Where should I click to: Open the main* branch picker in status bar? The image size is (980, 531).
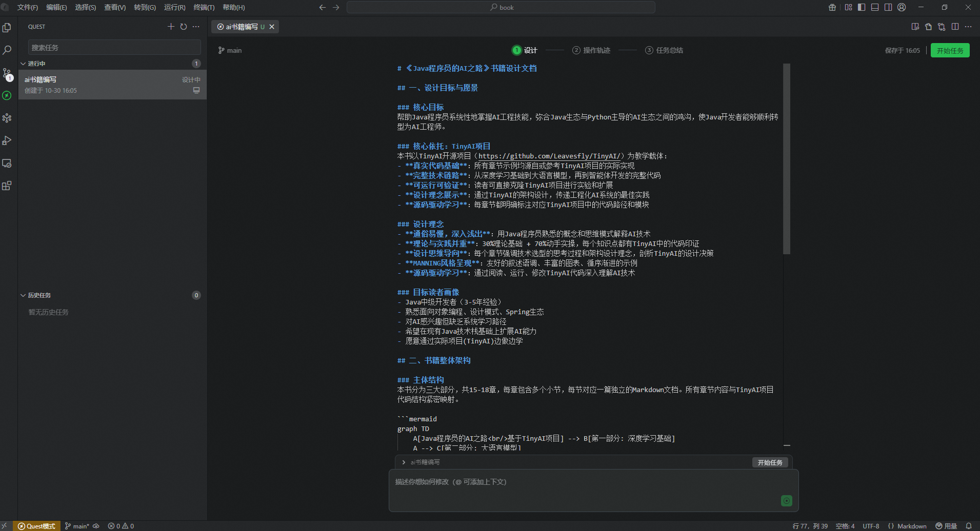tap(77, 526)
